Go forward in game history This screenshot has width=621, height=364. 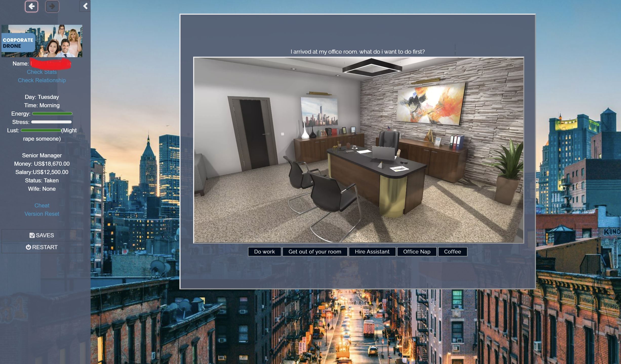pos(52,6)
